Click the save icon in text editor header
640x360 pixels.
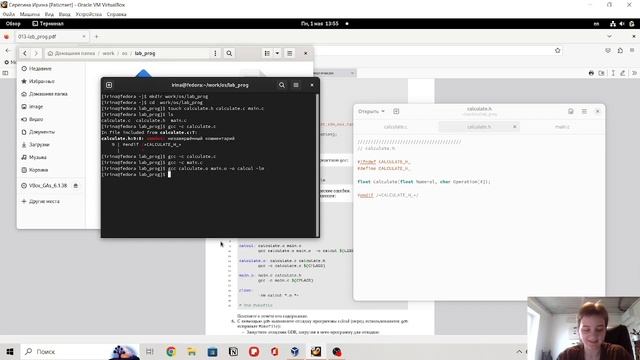pyautogui.click(x=571, y=111)
